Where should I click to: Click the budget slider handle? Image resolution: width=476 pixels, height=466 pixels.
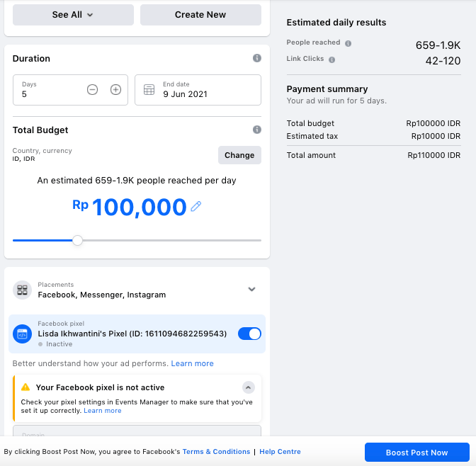point(78,240)
